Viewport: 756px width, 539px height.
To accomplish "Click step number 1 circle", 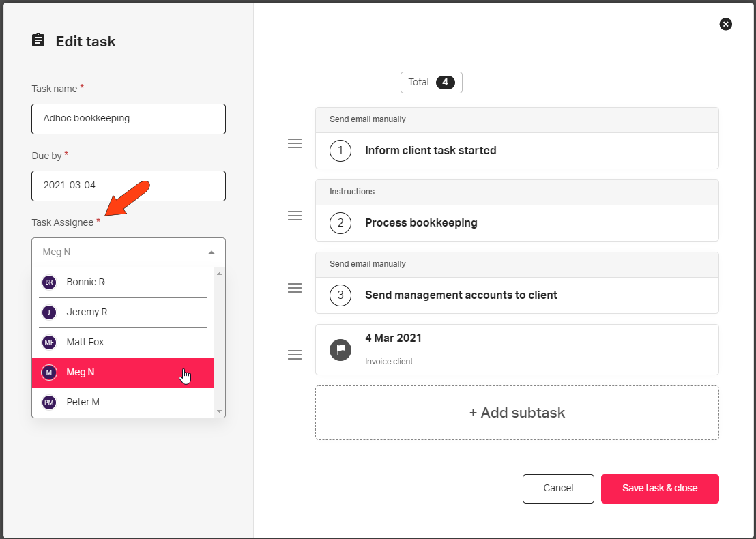I will tap(340, 150).
